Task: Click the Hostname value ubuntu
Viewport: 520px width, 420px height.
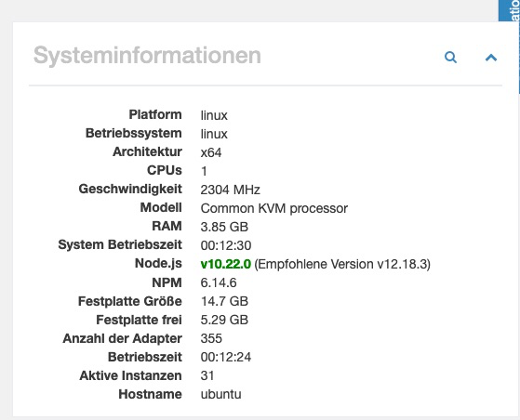Action: (x=220, y=394)
